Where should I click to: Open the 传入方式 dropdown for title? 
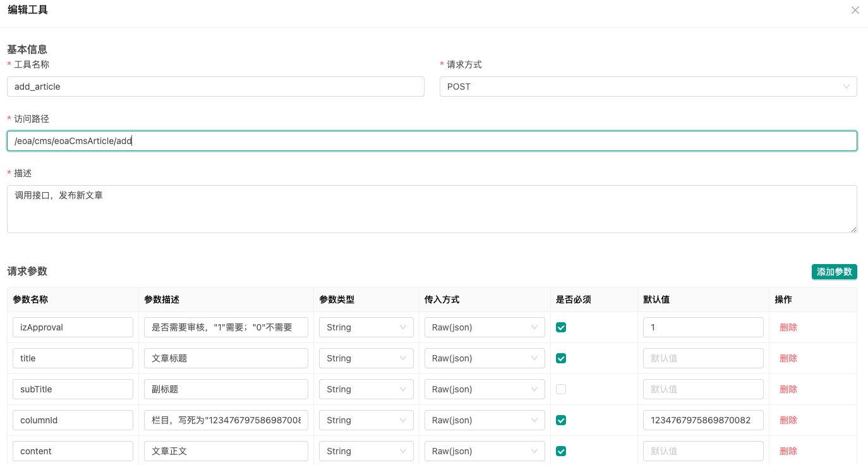pyautogui.click(x=484, y=358)
